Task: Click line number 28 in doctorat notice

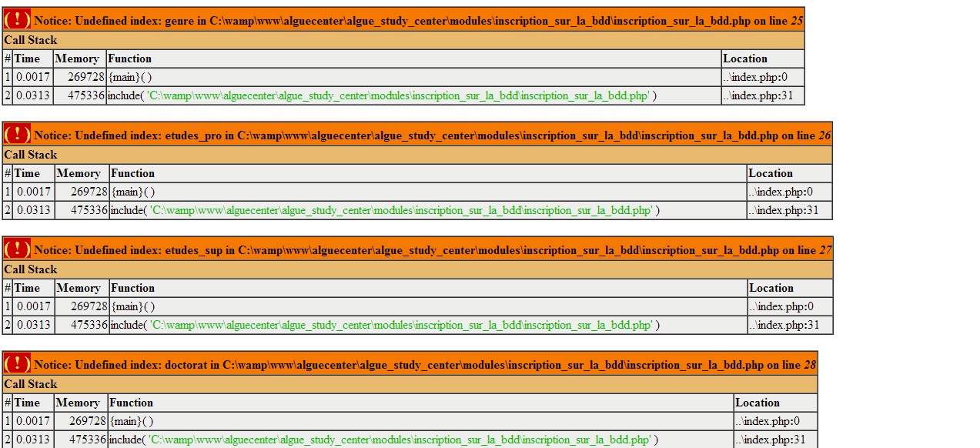Action: coord(810,366)
